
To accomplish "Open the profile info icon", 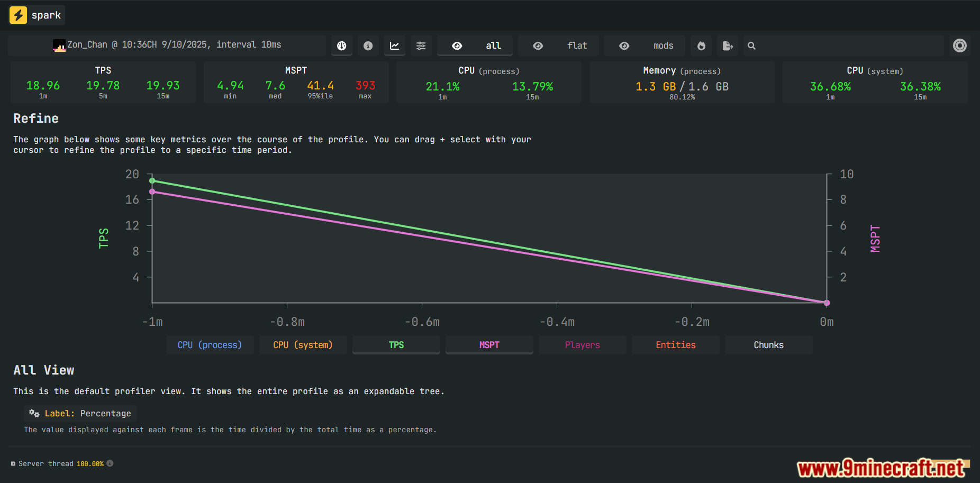I will pos(368,46).
